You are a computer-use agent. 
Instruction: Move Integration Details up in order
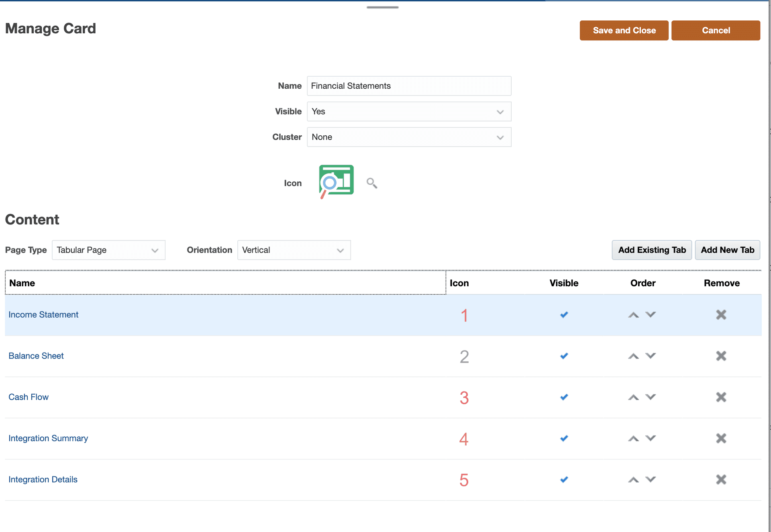pyautogui.click(x=634, y=480)
